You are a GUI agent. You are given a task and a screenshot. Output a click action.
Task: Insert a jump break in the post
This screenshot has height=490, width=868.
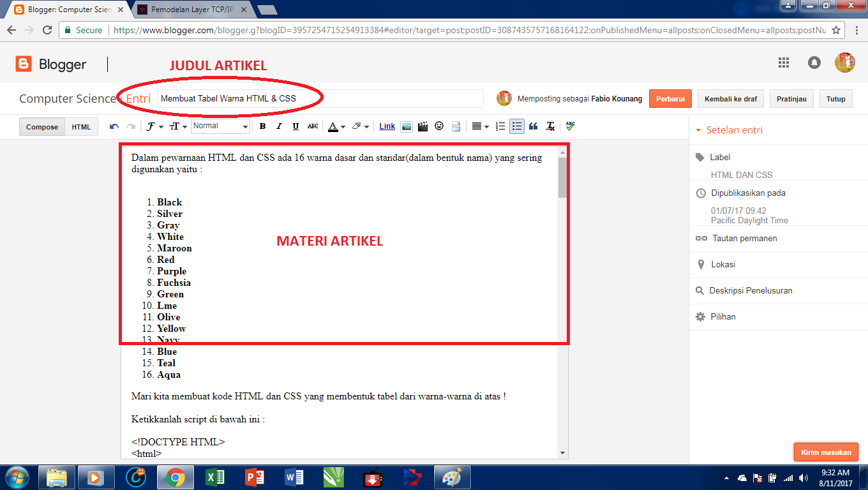pyautogui.click(x=456, y=126)
